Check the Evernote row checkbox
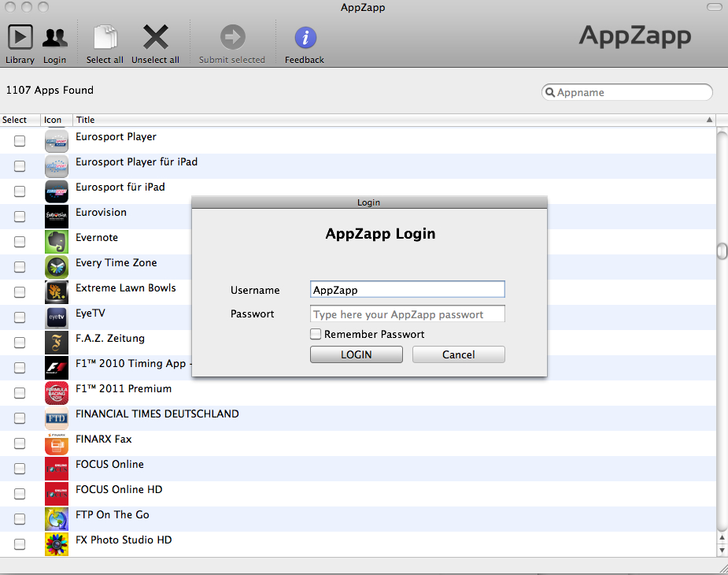Image resolution: width=728 pixels, height=575 pixels. click(20, 241)
